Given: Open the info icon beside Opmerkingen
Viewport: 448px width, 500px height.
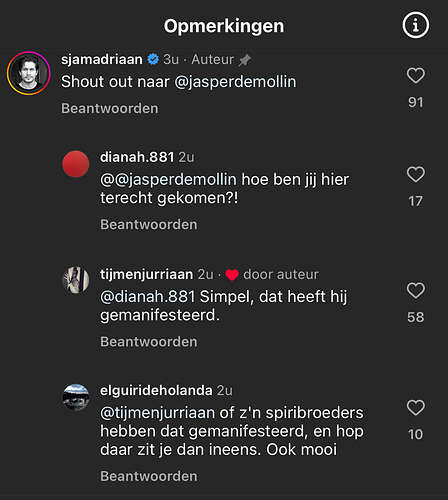Looking at the screenshot, I should (415, 25).
